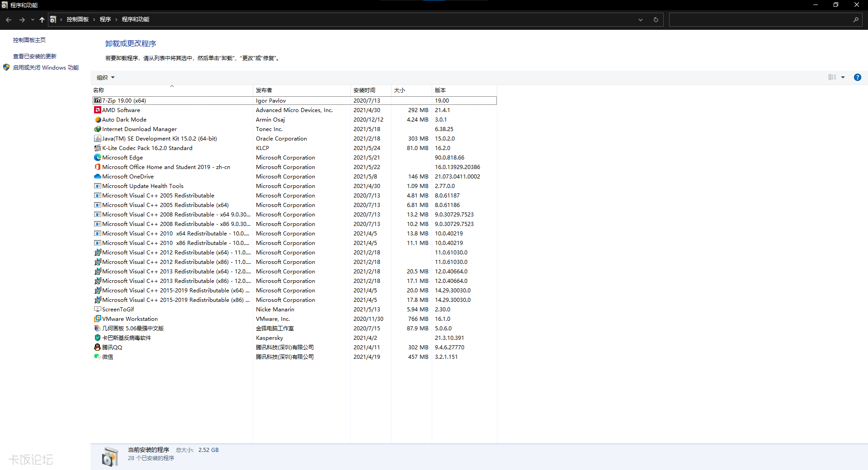Image resolution: width=868 pixels, height=470 pixels.
Task: Click publisher Advanced Micro Devices, Inc.
Action: click(294, 110)
